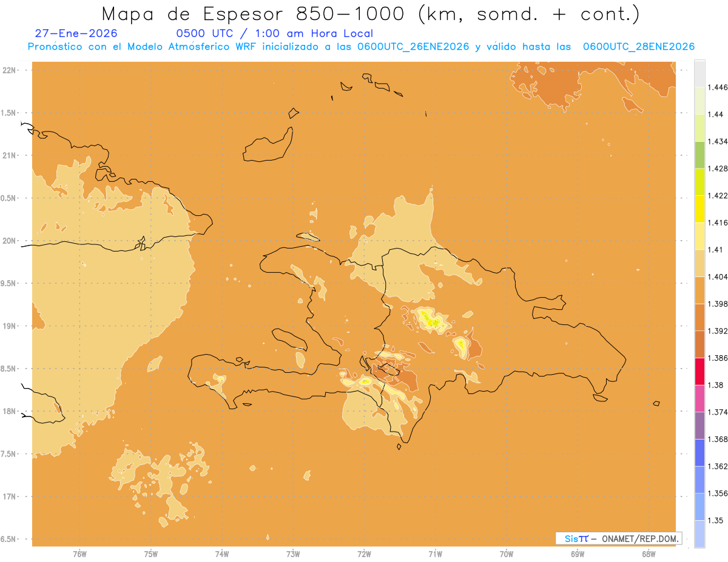Click the longitude label '71W'

click(435, 554)
